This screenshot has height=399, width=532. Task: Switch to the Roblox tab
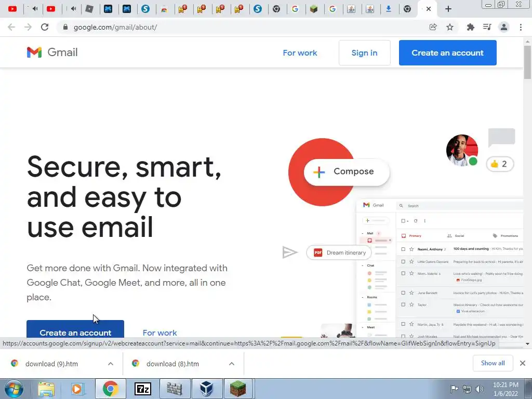(x=89, y=9)
